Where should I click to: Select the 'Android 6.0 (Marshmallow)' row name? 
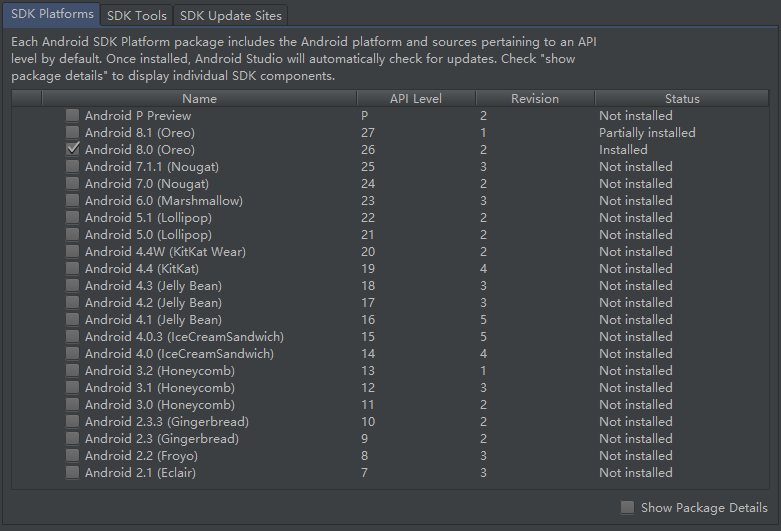click(164, 200)
